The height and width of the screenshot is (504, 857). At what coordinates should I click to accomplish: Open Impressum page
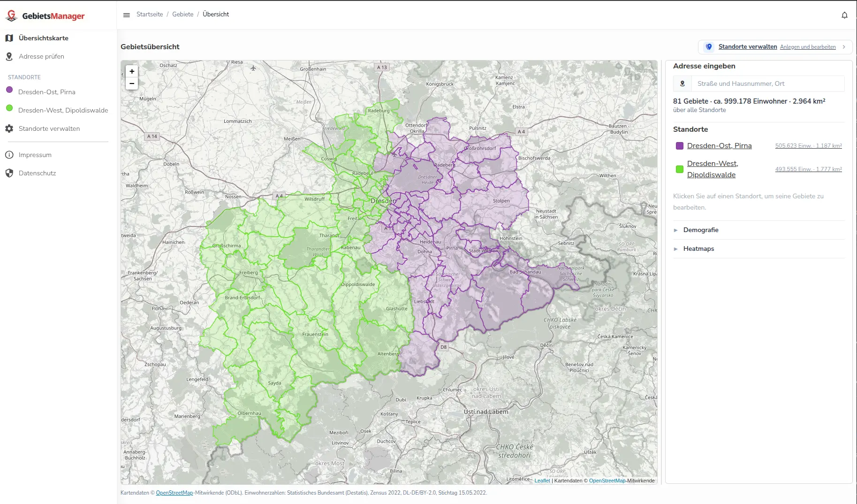tap(35, 155)
